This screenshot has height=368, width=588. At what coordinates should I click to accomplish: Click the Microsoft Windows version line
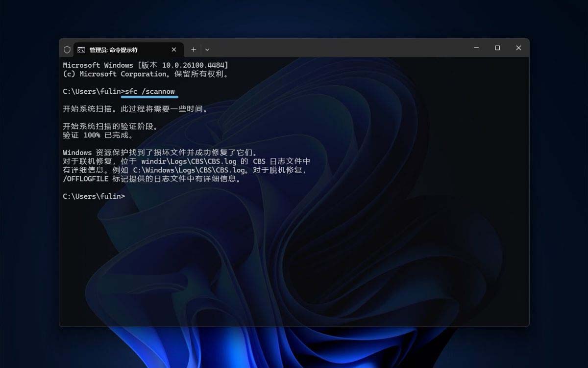pyautogui.click(x=146, y=65)
